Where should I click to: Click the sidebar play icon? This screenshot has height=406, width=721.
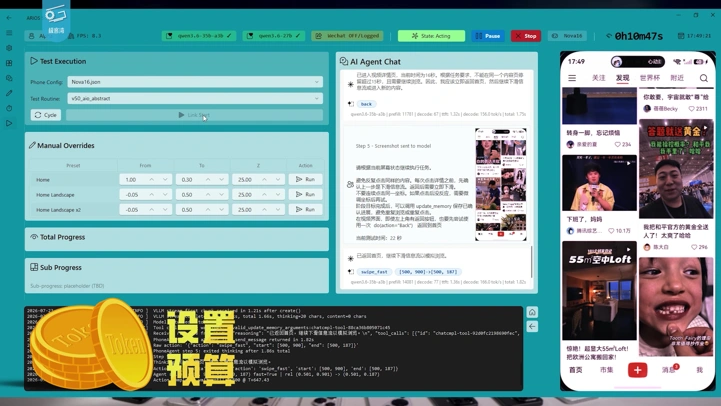(9, 123)
